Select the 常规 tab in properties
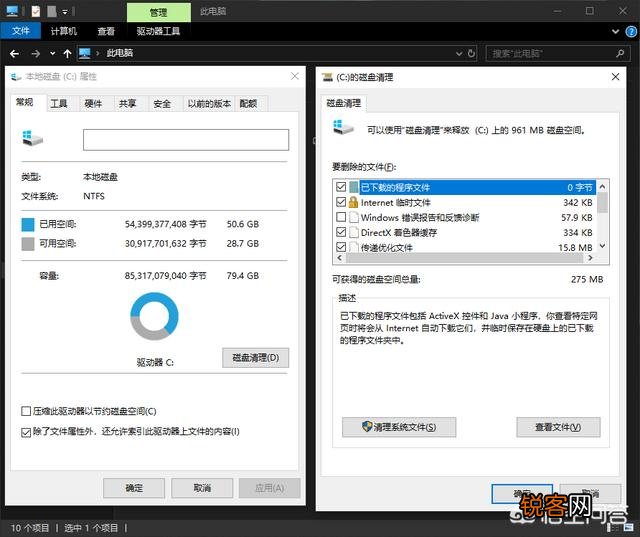640x537 pixels. tap(24, 102)
